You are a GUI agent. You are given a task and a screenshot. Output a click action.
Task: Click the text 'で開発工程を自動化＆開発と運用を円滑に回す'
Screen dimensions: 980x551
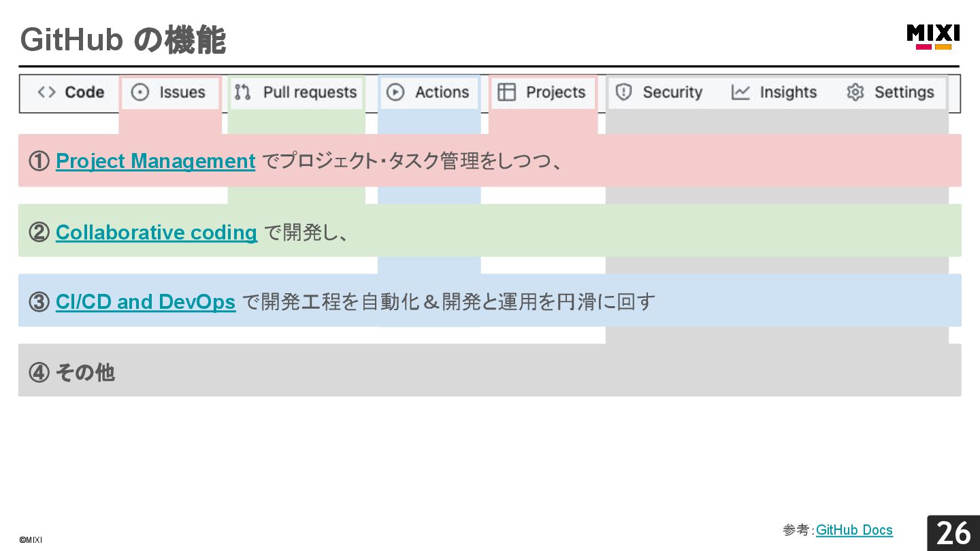449,302
